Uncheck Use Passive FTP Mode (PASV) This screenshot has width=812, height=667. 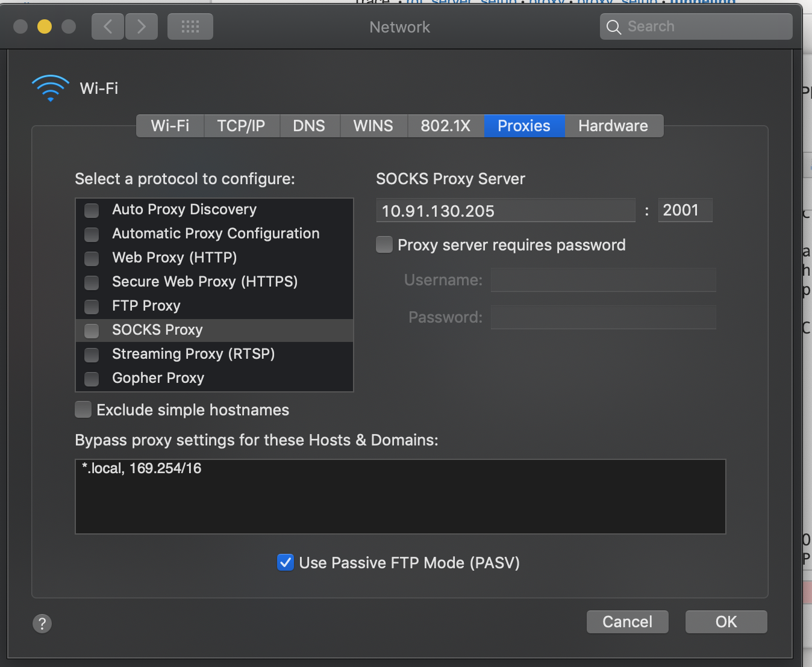285,562
